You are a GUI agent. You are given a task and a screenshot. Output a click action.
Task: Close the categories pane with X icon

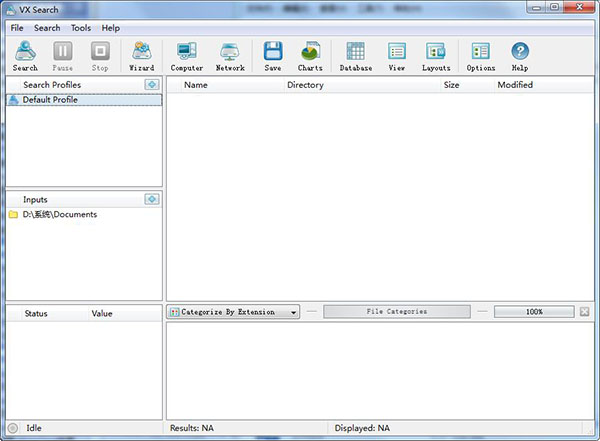tap(584, 312)
